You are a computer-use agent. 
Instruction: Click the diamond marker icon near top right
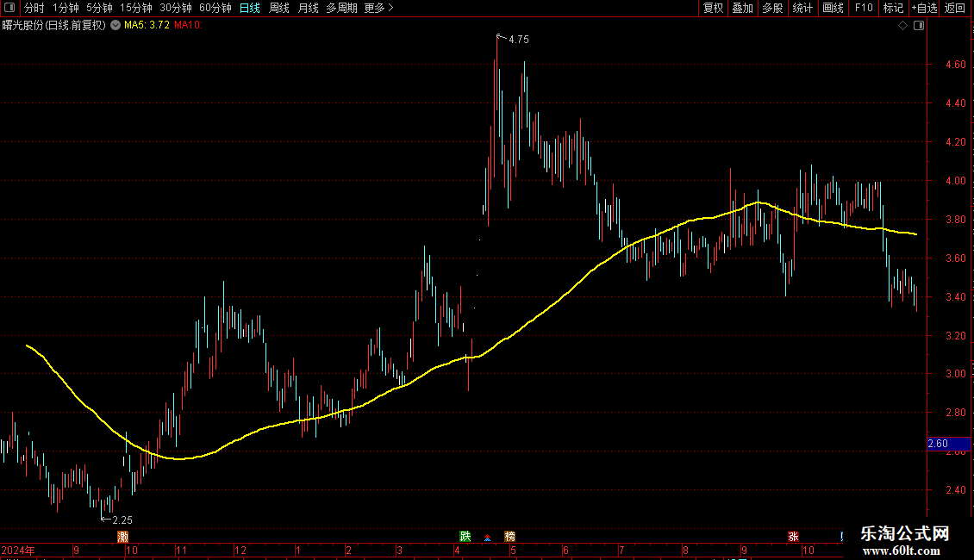pyautogui.click(x=903, y=26)
